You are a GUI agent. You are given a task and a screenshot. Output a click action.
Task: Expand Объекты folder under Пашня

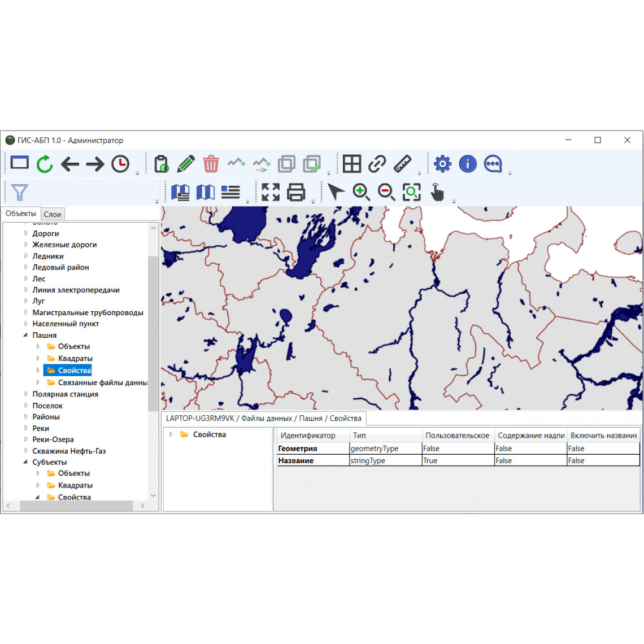(38, 346)
